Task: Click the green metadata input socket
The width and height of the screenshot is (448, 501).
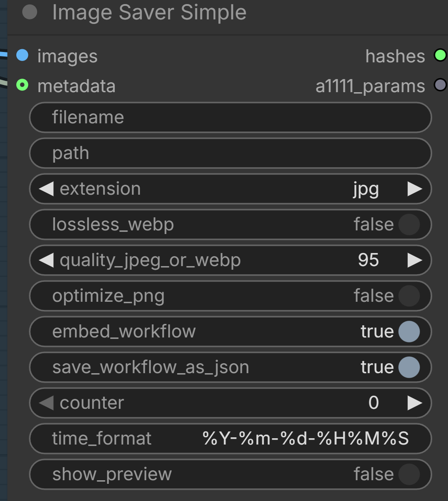Action: click(23, 85)
